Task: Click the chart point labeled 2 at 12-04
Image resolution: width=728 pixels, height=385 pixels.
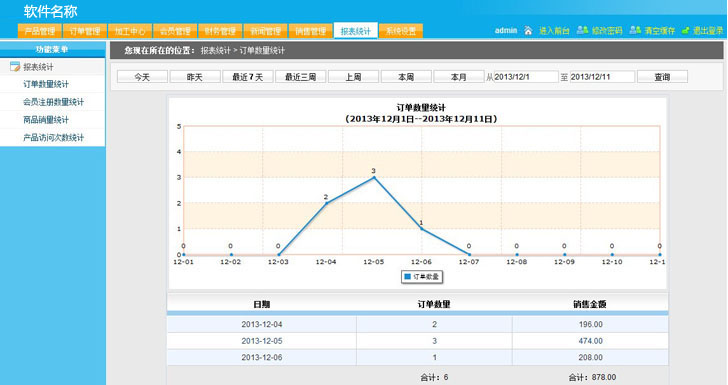Action: point(326,203)
